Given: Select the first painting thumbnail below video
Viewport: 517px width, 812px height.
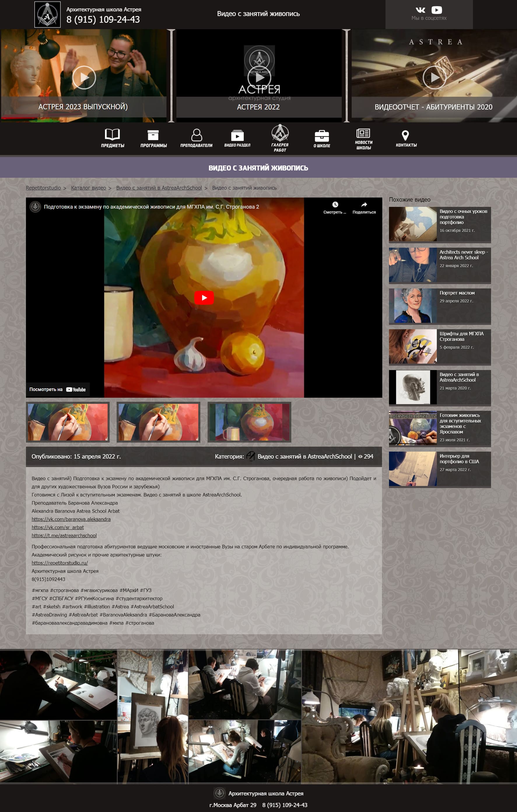Looking at the screenshot, I should click(x=68, y=422).
